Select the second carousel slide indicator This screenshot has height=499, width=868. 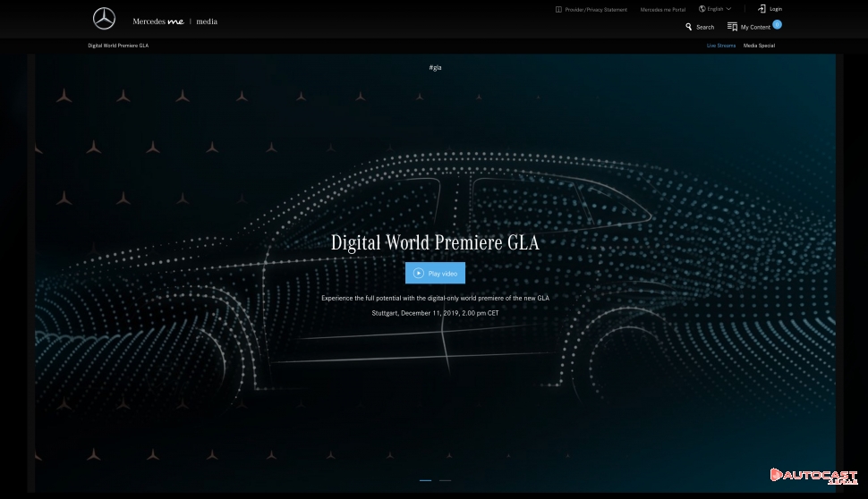coord(445,480)
